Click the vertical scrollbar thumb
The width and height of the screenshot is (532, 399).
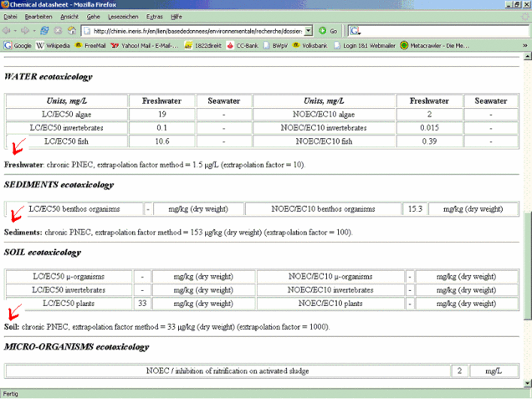[527, 266]
